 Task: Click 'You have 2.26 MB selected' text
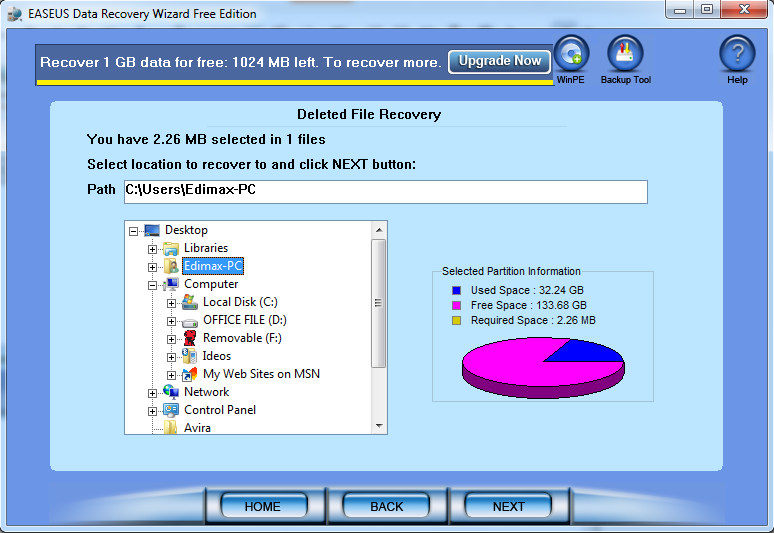[206, 140]
